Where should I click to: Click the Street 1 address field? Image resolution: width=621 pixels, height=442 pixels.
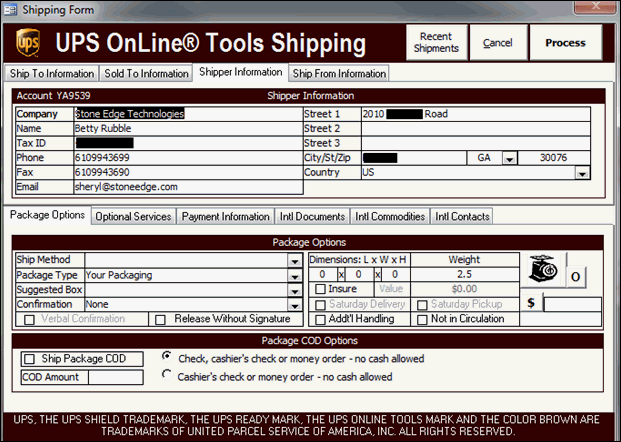(x=476, y=114)
